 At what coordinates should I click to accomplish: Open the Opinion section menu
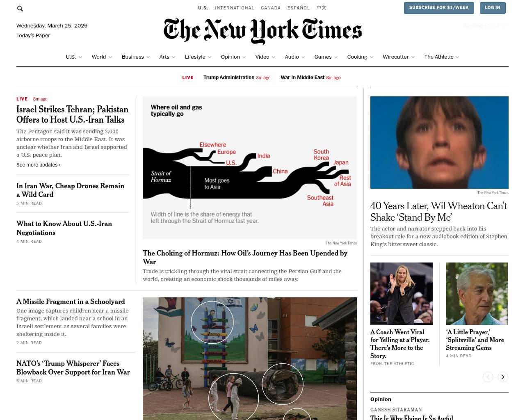(x=231, y=57)
